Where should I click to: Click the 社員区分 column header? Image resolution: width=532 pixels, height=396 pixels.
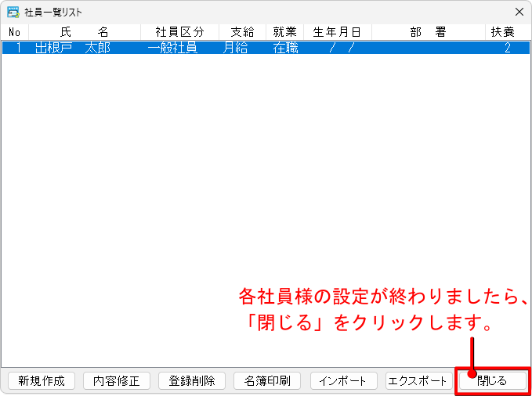(x=180, y=32)
